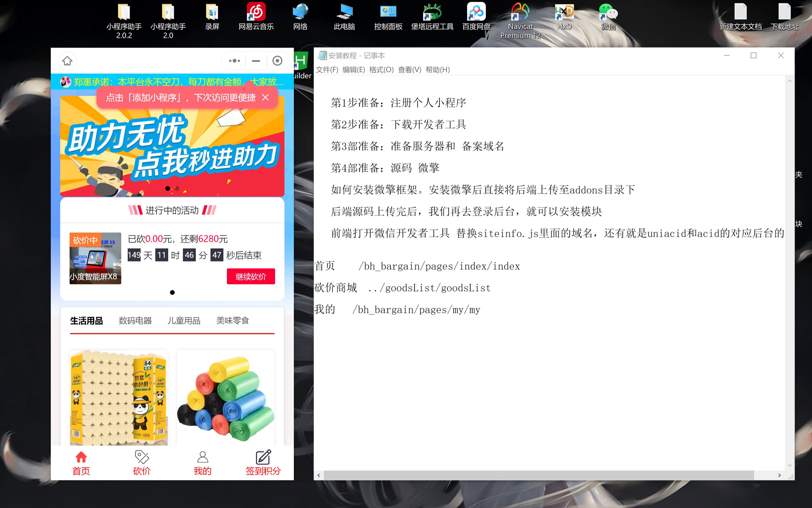The image size is (812, 508).
Task: Open the 录屏 desktop folder
Action: tap(212, 17)
